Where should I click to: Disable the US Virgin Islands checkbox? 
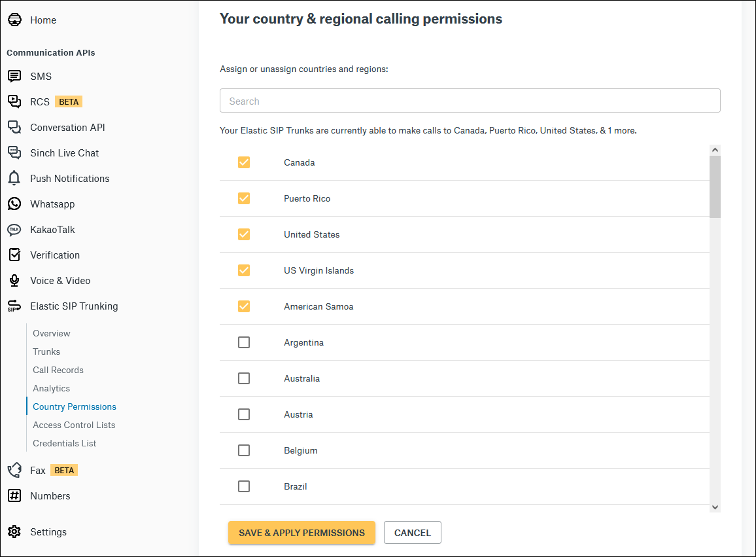pyautogui.click(x=244, y=270)
